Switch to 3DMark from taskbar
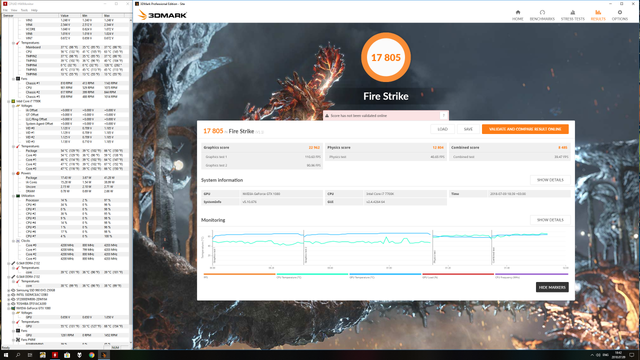This screenshot has height=360, width=640. coord(104,355)
